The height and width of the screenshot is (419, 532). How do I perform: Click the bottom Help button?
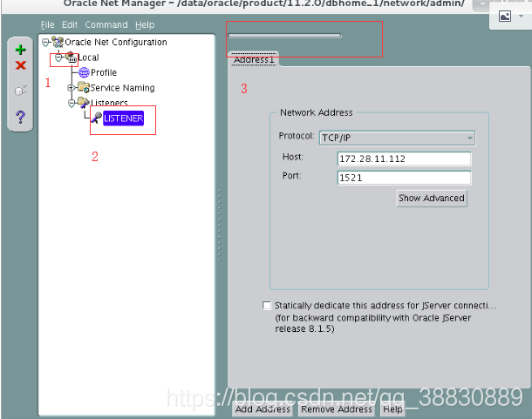(392, 409)
